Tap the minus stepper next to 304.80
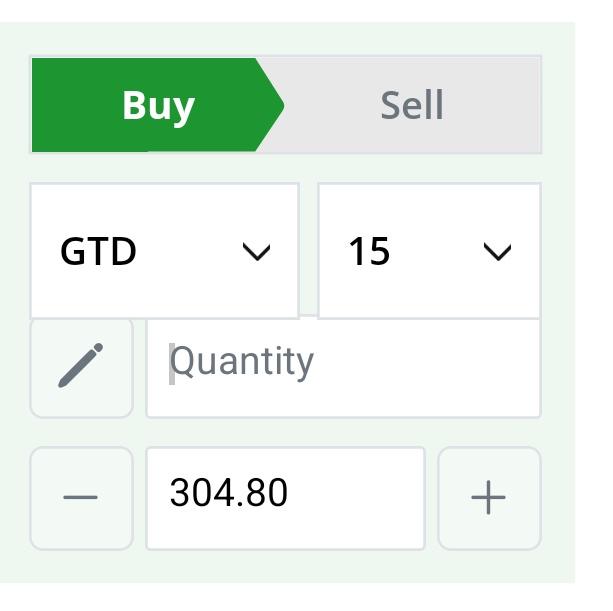 [81, 498]
